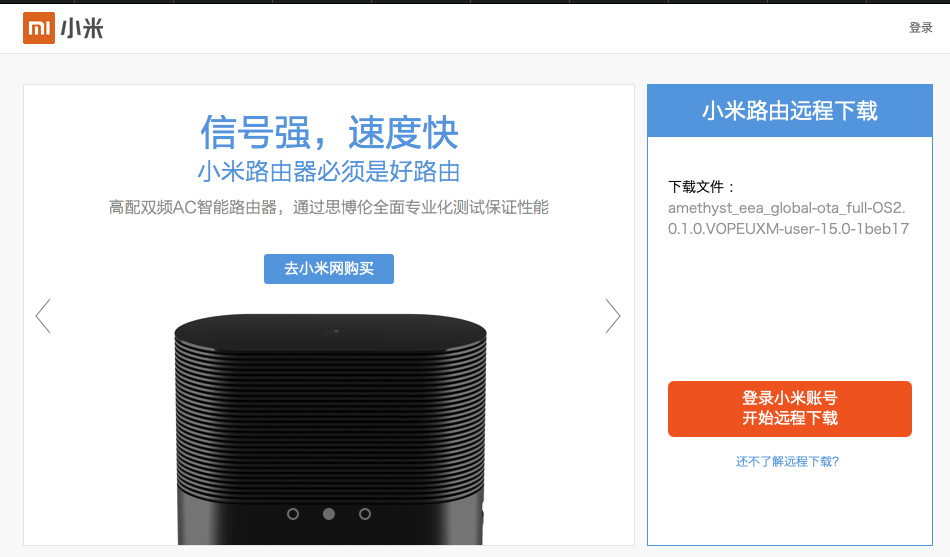Click the 高配双频AC智能路由器 description text
This screenshot has width=950, height=557.
pos(329,208)
